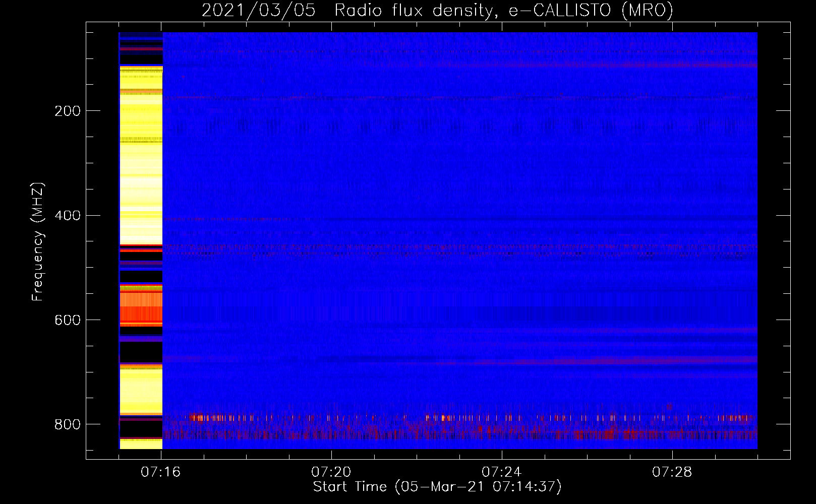Click the 07:16 time tick label

pos(161,472)
